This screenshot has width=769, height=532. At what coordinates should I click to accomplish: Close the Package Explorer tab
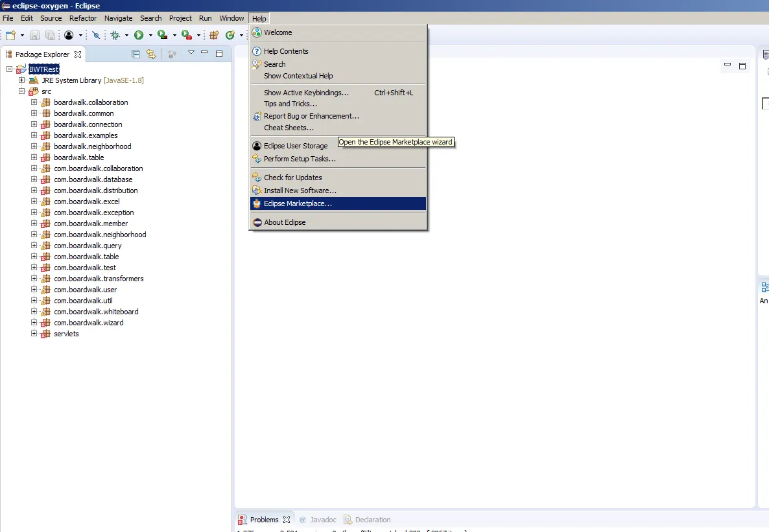pos(78,54)
